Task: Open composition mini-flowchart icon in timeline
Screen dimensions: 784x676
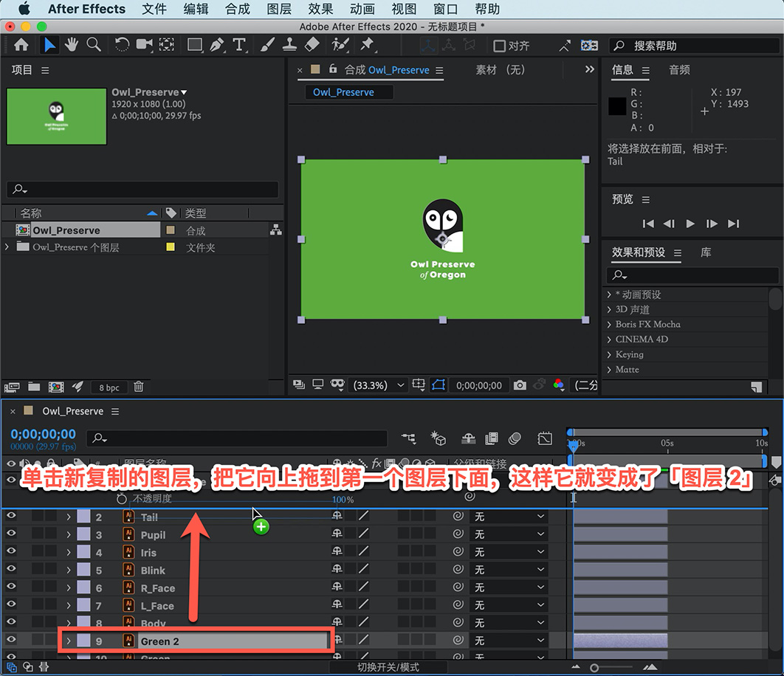Action: (408, 438)
